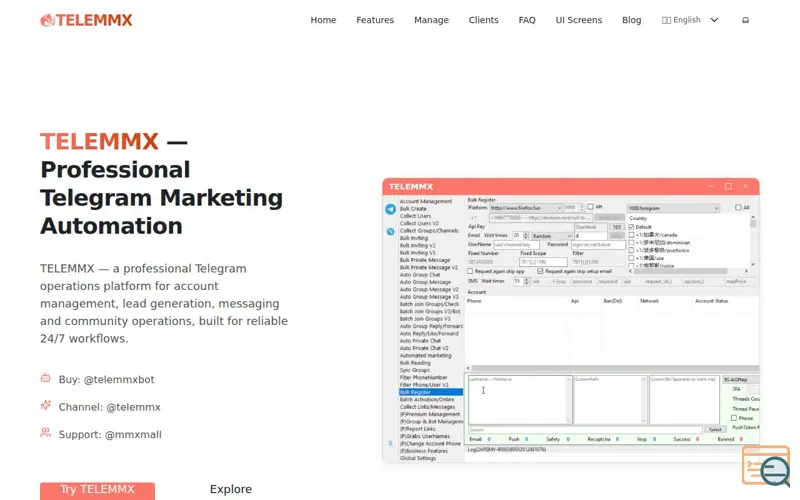Check the dominican country checkbox

coord(631,242)
